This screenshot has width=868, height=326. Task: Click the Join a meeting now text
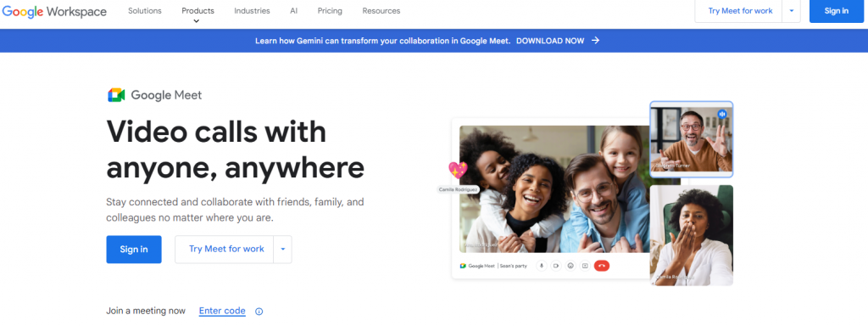coord(146,311)
